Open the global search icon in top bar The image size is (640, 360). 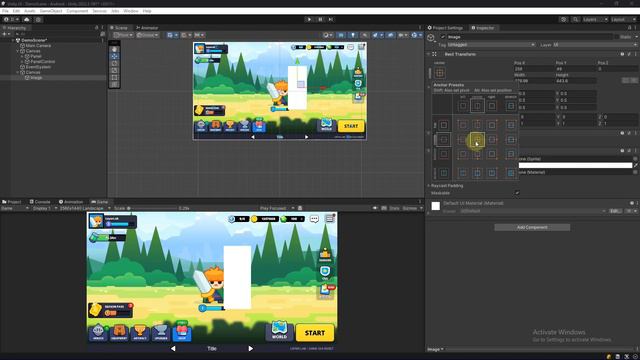[575, 19]
